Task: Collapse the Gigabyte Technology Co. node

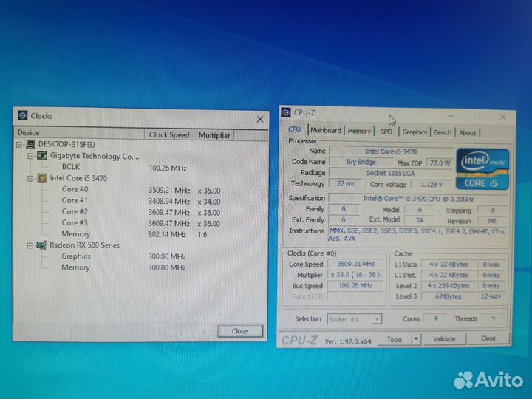Action: coord(30,156)
